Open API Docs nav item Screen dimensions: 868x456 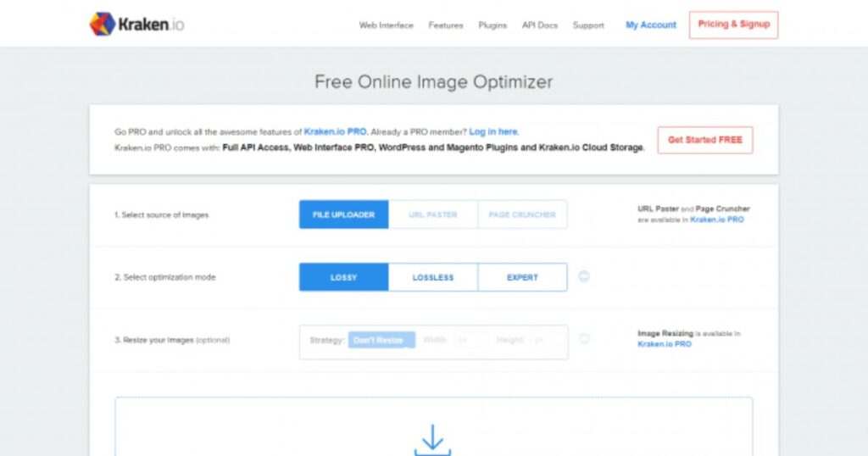click(x=540, y=25)
